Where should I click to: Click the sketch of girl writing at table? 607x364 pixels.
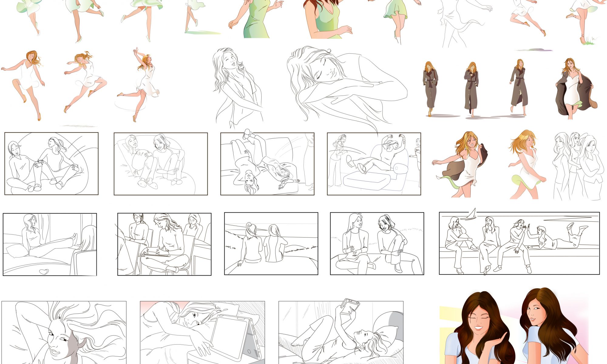click(164, 244)
